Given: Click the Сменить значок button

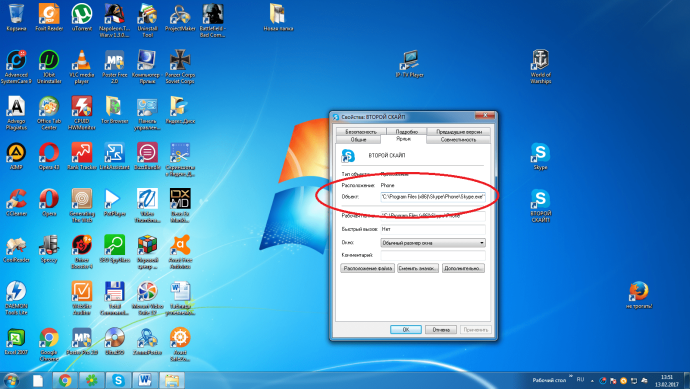Looking at the screenshot, I should [x=418, y=268].
